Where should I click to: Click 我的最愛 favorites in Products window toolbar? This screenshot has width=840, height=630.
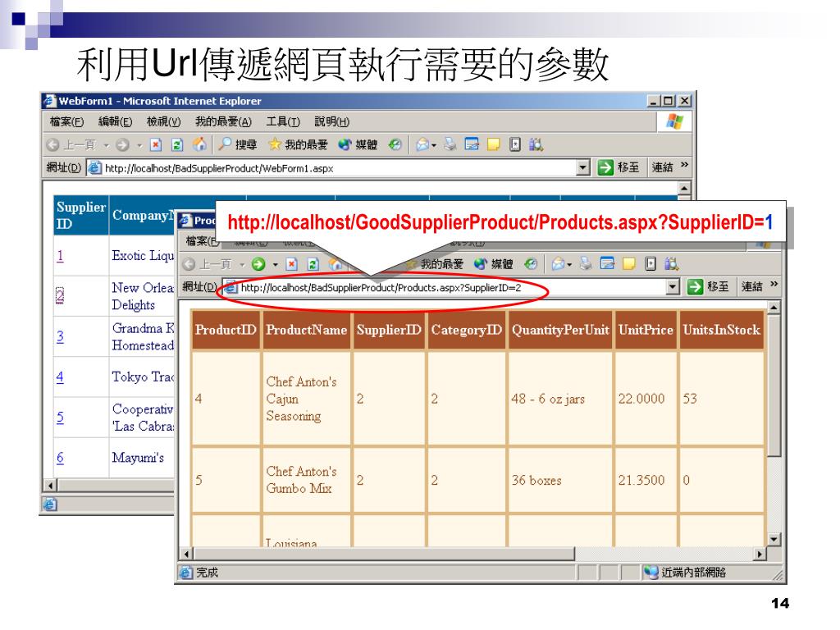pyautogui.click(x=435, y=264)
